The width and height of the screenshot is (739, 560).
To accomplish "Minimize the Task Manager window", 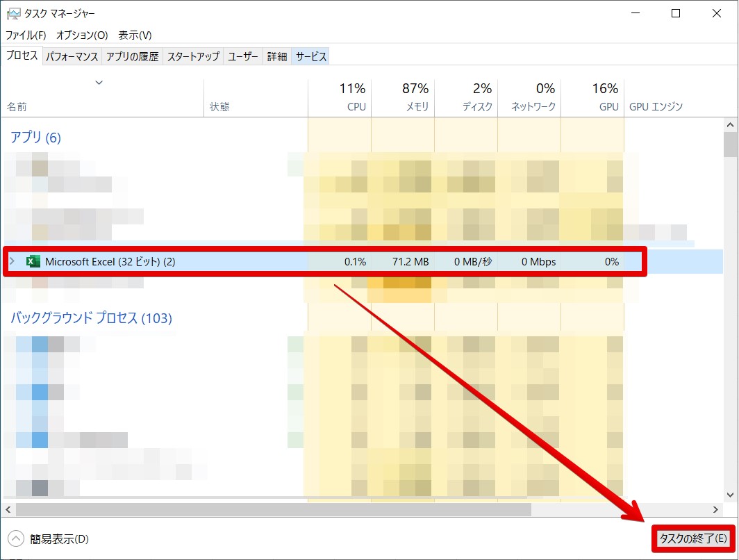I will [636, 13].
